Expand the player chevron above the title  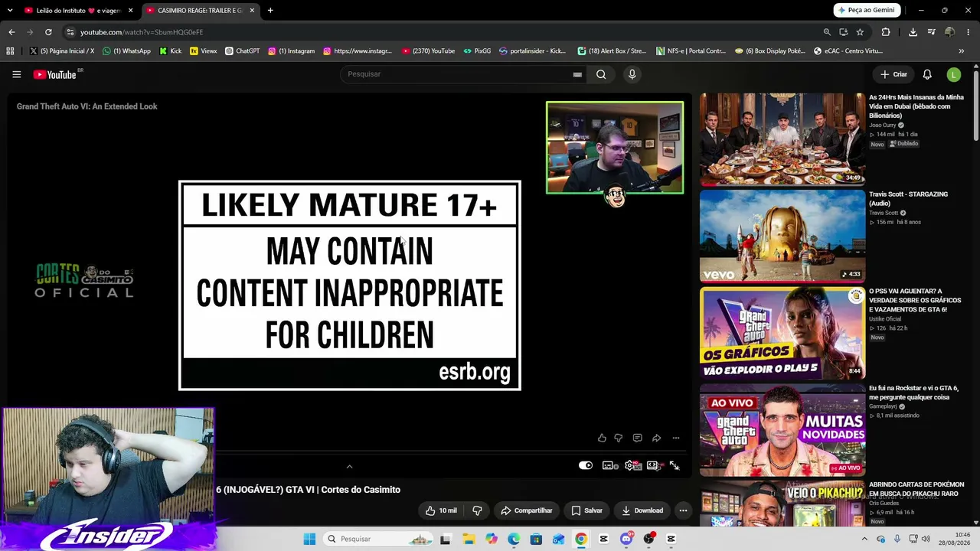[349, 466]
